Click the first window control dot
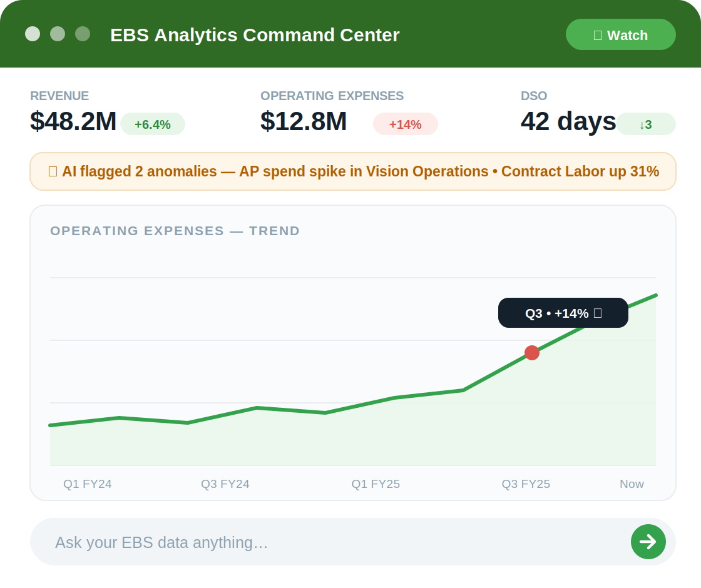 click(33, 34)
